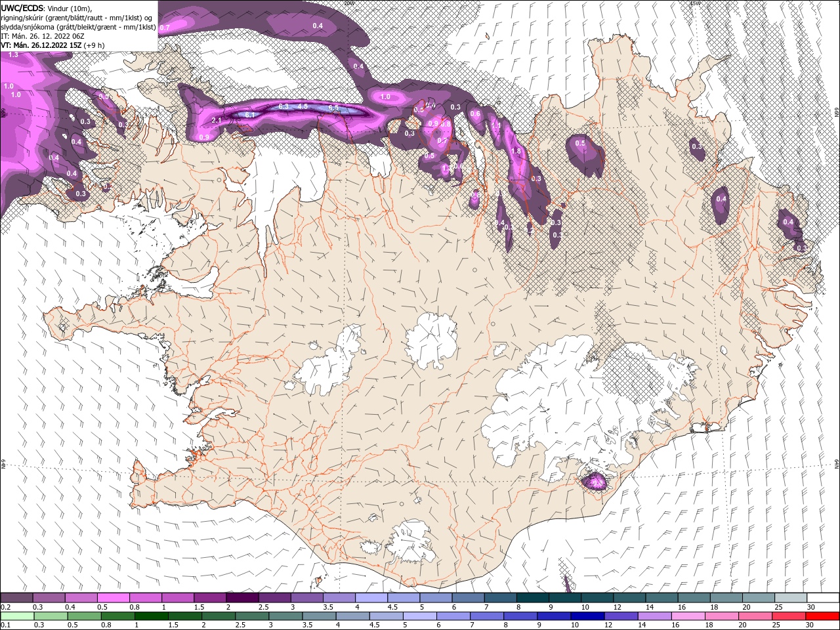Pick the snow legend swatch between 4 and 4.5
Screen dimensions: 840x630
[372, 597]
